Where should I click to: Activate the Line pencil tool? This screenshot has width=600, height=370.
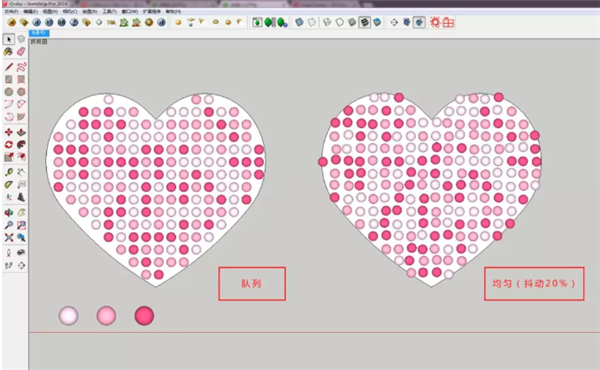(x=9, y=67)
